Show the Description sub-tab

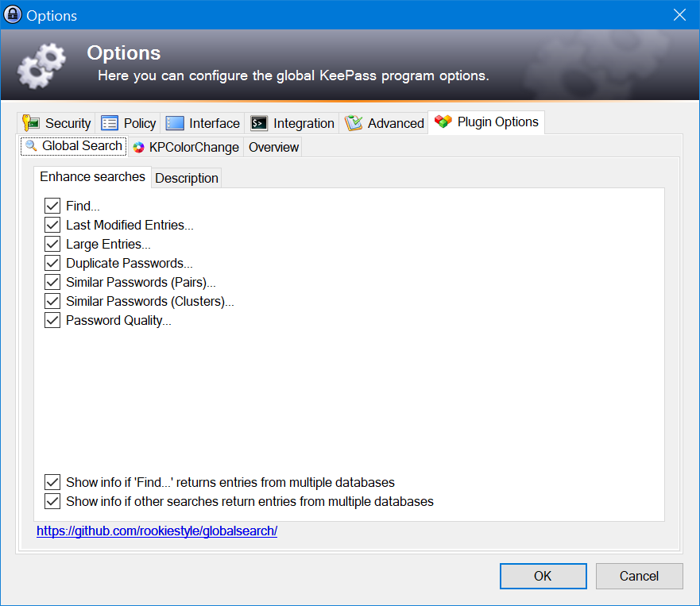[x=187, y=178]
